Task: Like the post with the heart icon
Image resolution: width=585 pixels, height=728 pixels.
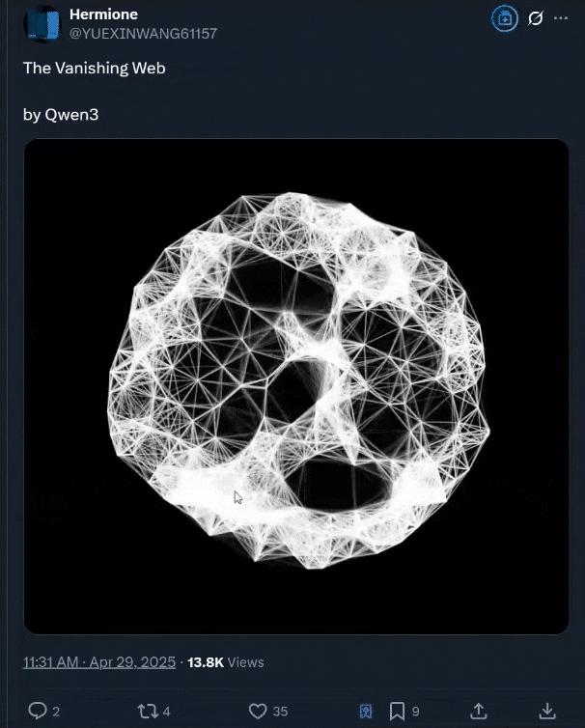Action: tap(258, 711)
